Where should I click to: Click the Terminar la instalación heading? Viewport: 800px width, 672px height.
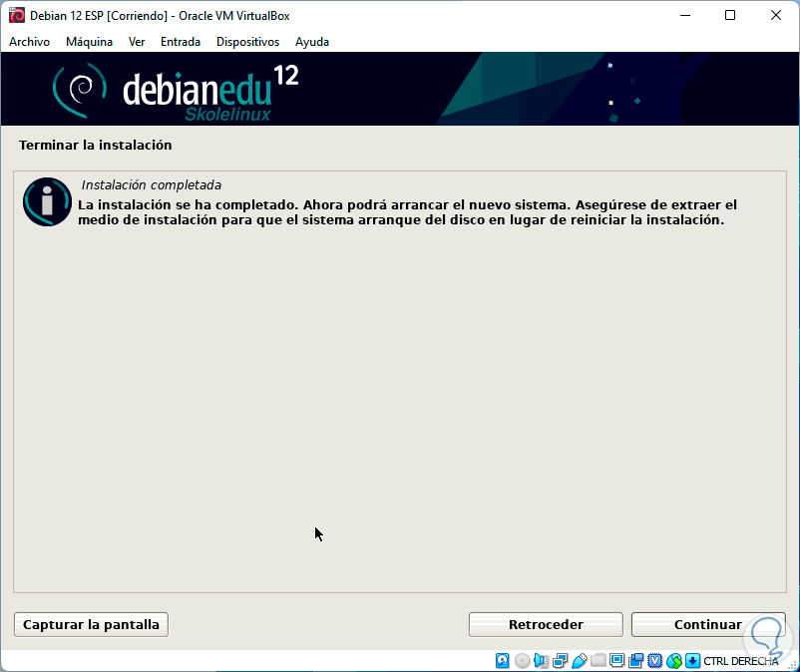pyautogui.click(x=96, y=146)
